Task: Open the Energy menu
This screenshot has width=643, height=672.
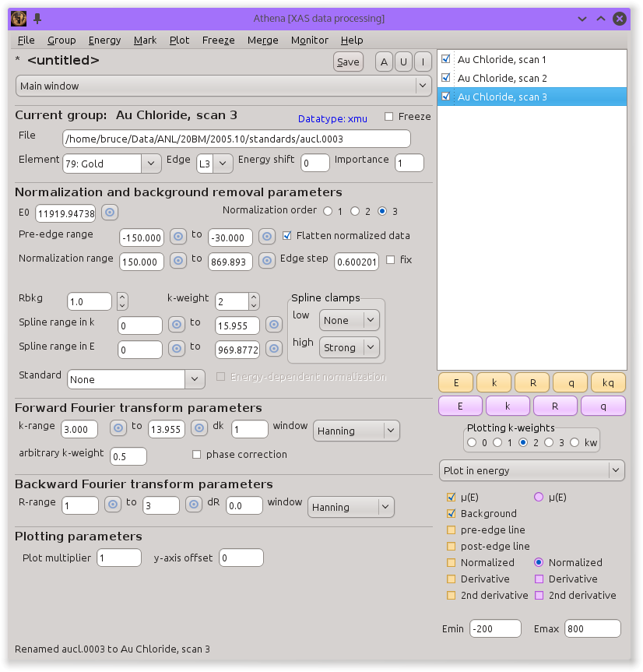Action: coord(104,40)
